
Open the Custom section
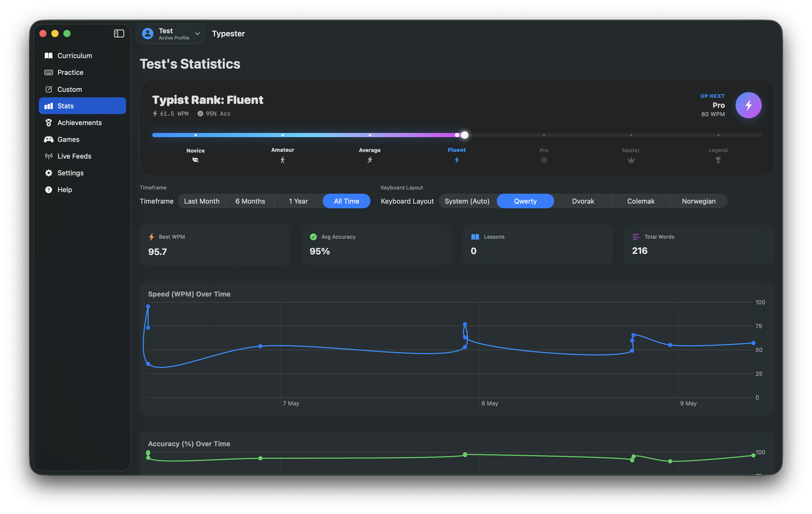[82, 89]
